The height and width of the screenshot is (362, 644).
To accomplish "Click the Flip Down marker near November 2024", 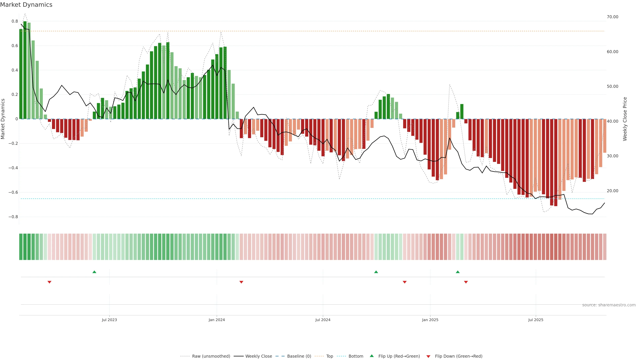I will (405, 282).
